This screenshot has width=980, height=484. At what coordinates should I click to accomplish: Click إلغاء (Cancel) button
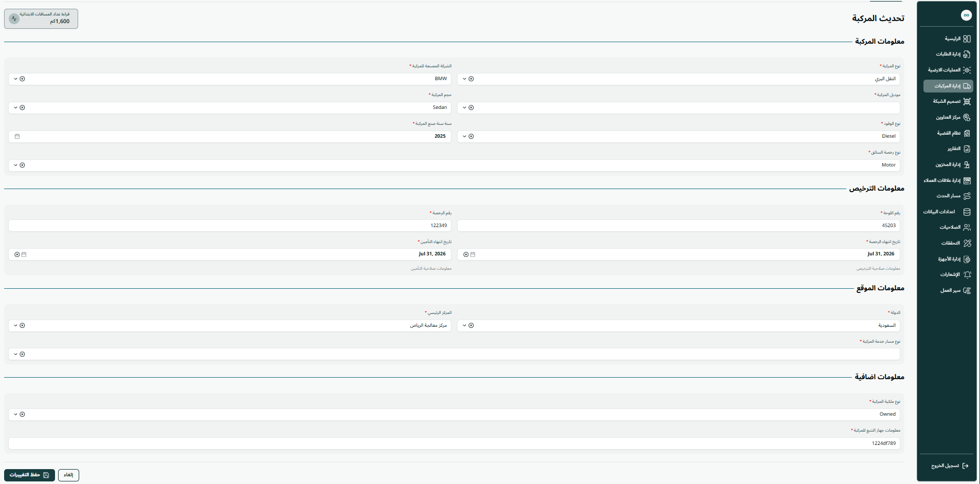[x=68, y=475]
